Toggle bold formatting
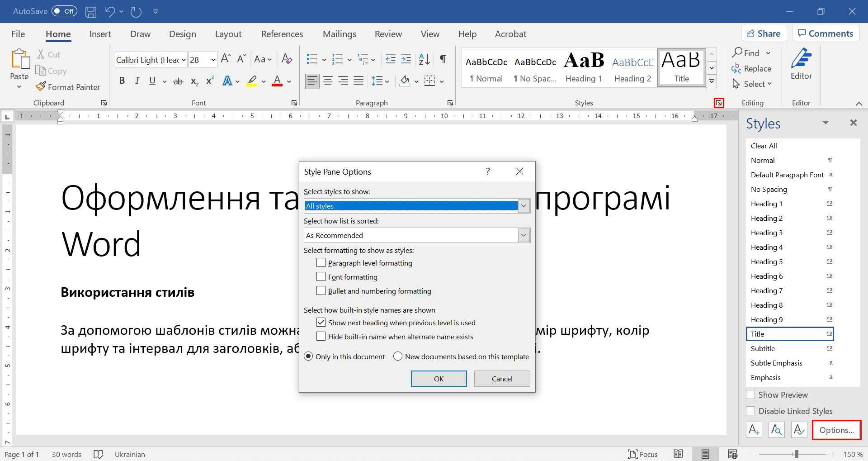 pyautogui.click(x=122, y=81)
